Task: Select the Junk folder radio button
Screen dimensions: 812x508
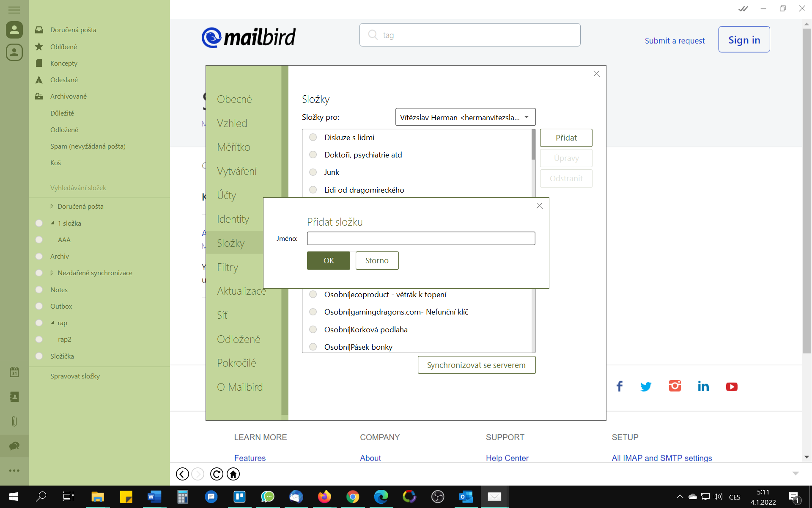Action: point(313,172)
